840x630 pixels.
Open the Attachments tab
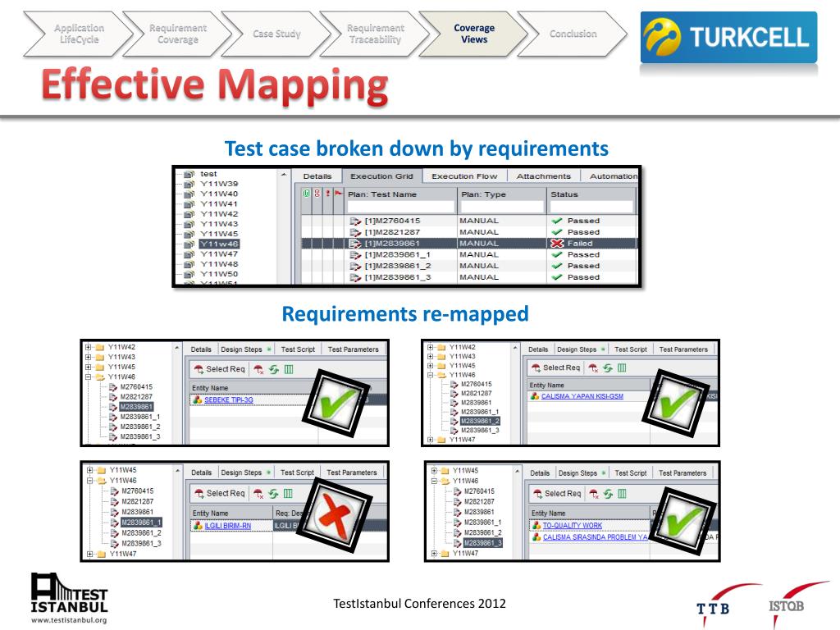(x=543, y=176)
